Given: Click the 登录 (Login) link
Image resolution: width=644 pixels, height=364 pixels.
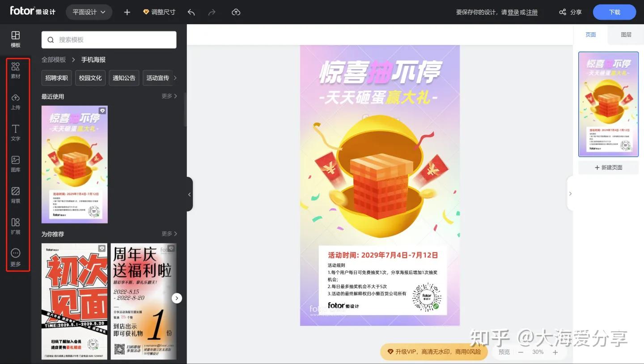Looking at the screenshot, I should 513,13.
